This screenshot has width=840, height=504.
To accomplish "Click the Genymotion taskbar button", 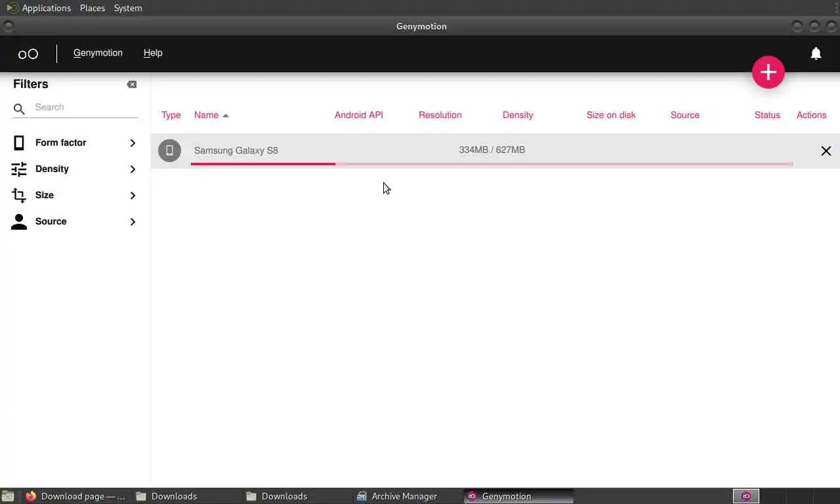I will tap(518, 496).
